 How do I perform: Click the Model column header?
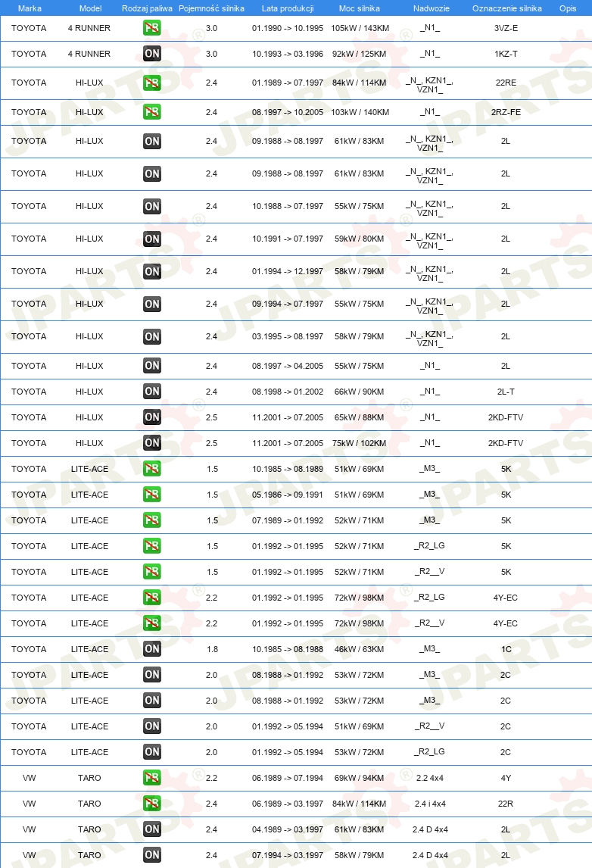(x=90, y=8)
